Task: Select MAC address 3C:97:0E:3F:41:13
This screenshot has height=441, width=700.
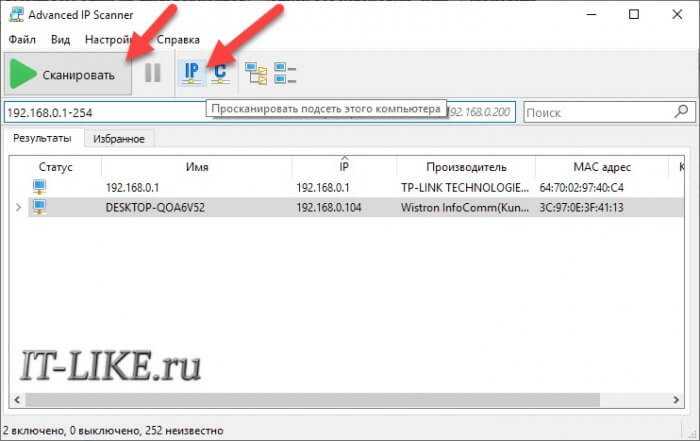Action: tap(582, 208)
